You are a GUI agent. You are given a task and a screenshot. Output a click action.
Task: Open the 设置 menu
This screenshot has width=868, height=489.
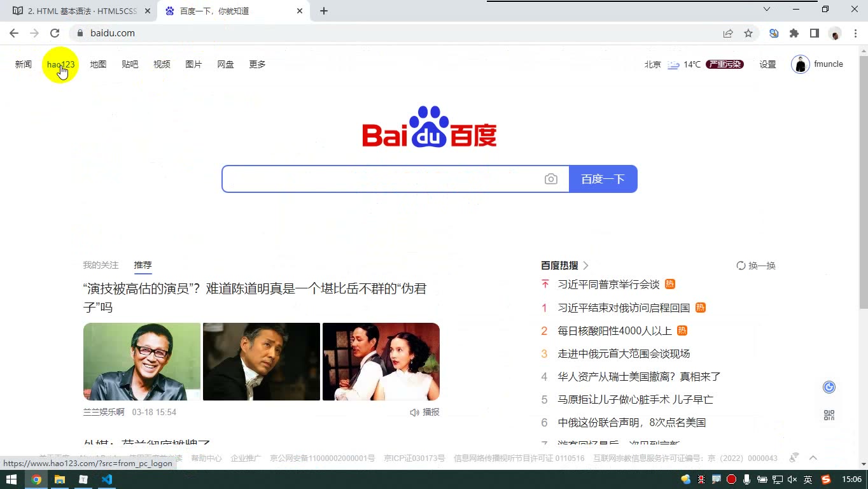767,64
